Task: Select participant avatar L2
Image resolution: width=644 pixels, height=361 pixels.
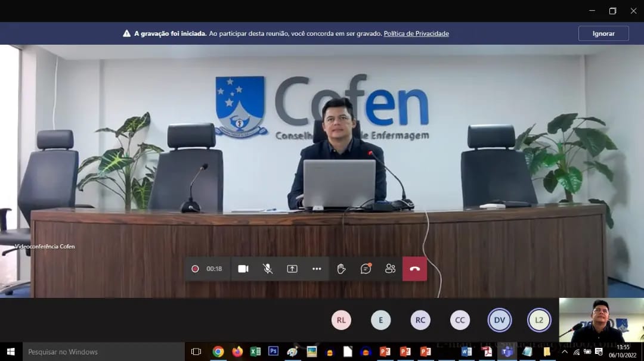Action: tap(539, 320)
